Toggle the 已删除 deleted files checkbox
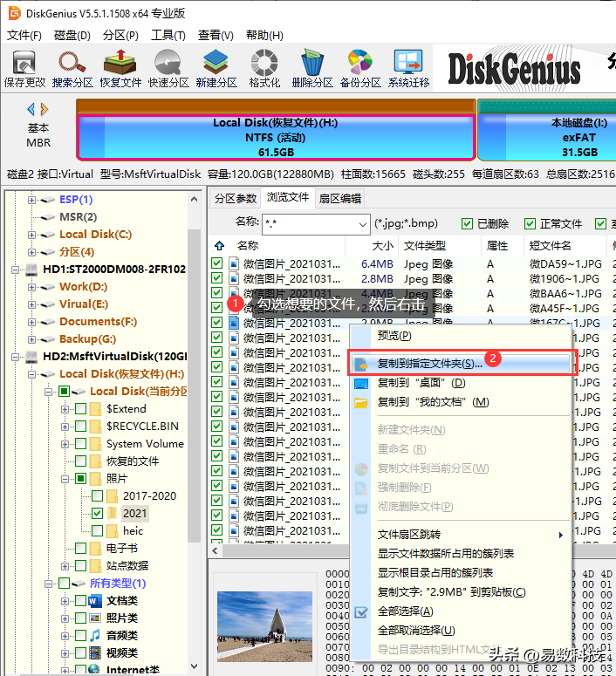 coord(467,224)
